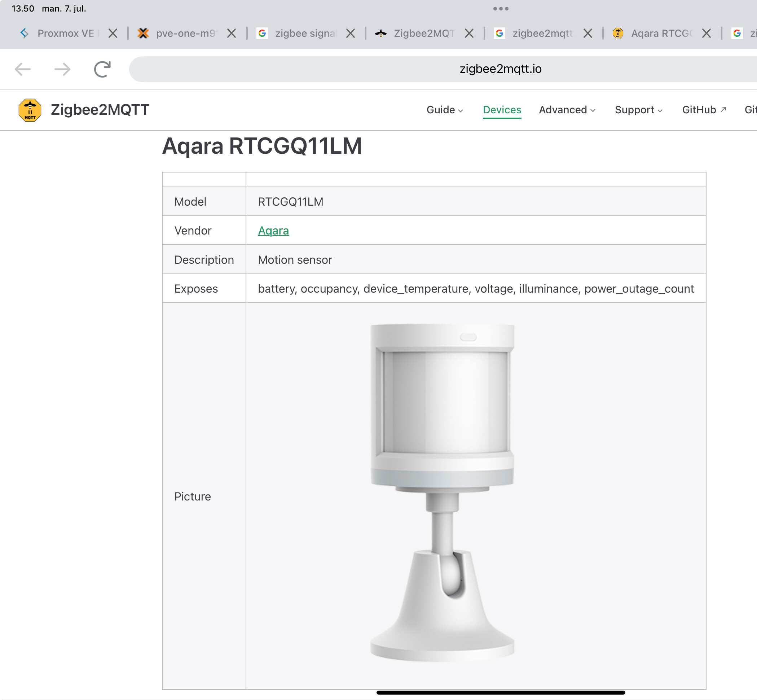Viewport: 757px width, 700px height.
Task: Click the Model row label
Action: pyautogui.click(x=190, y=201)
